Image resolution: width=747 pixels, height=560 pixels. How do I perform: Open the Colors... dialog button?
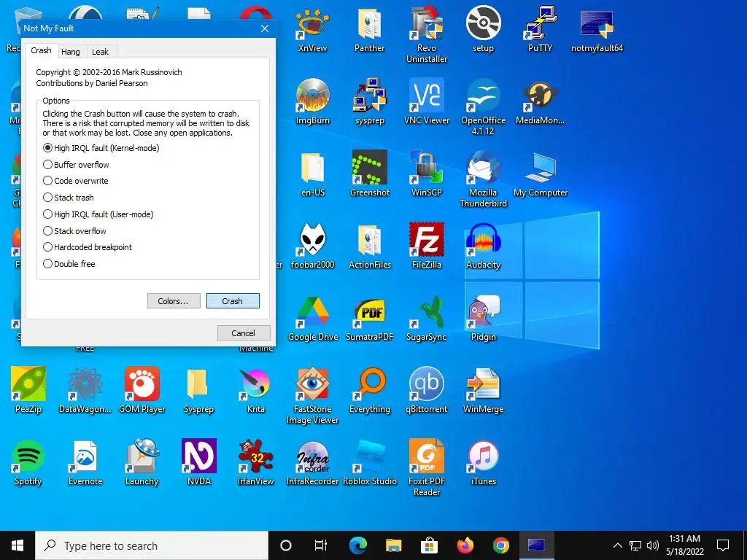(x=174, y=301)
